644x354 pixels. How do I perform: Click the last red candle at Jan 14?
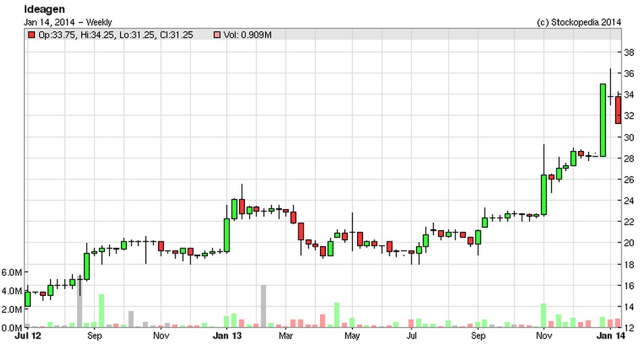[x=618, y=110]
